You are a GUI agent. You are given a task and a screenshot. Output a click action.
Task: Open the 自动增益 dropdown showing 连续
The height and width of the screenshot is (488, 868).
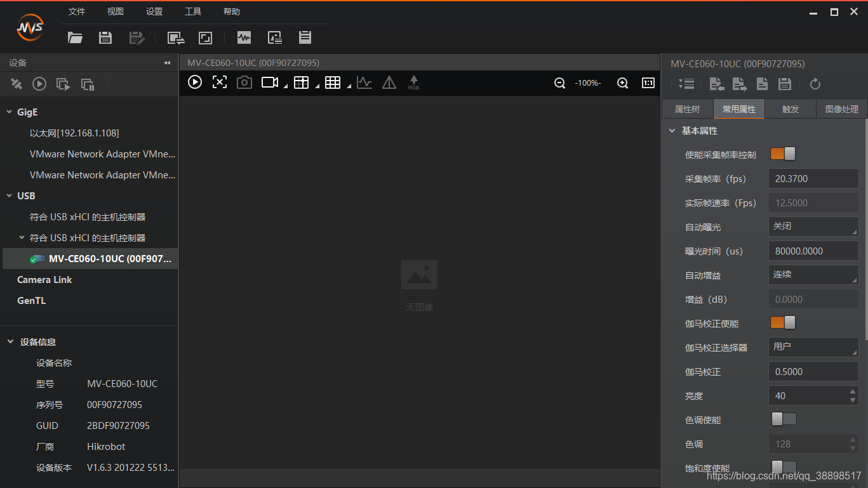point(813,275)
